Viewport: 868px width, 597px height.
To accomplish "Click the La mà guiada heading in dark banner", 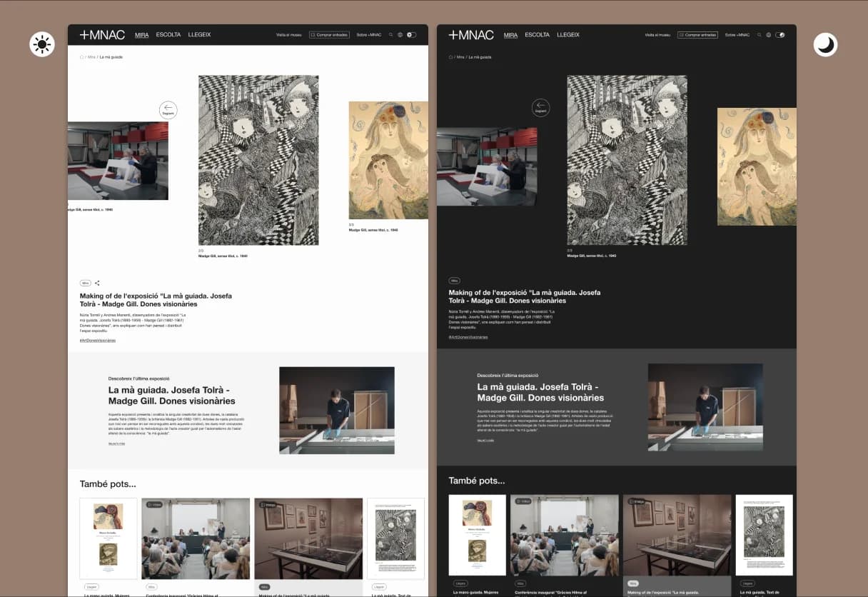I will click(541, 392).
